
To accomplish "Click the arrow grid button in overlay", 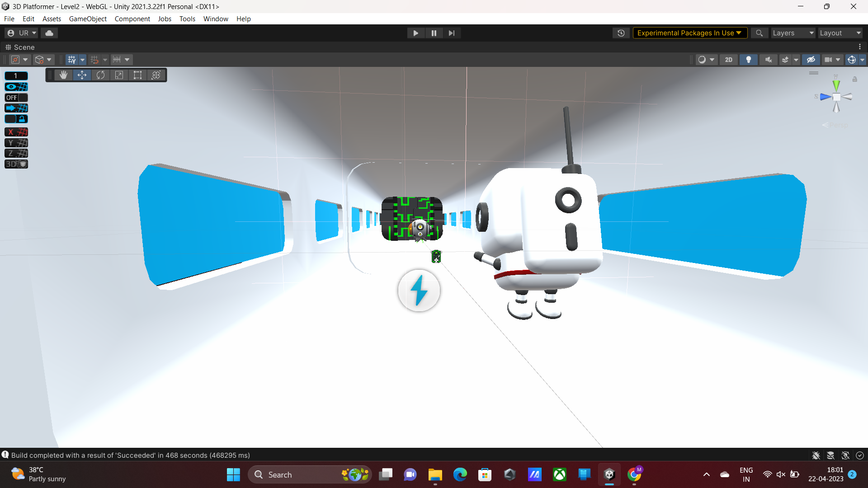I will [x=16, y=108].
